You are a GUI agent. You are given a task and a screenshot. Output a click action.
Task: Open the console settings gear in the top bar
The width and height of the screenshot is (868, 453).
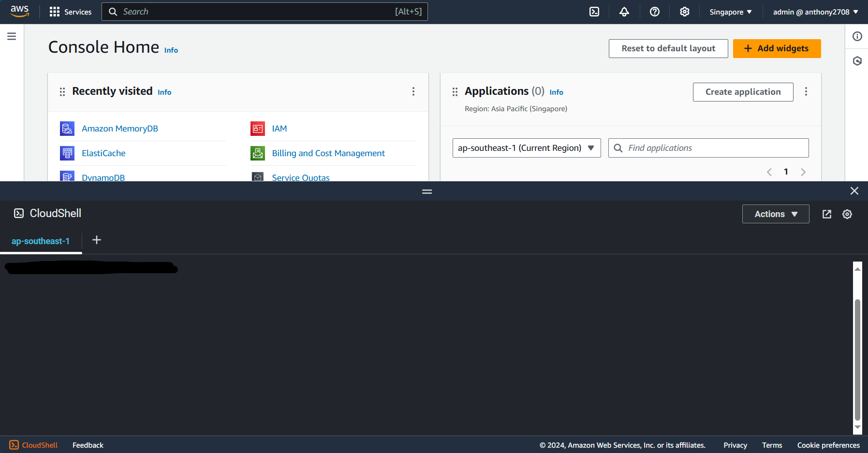(685, 12)
